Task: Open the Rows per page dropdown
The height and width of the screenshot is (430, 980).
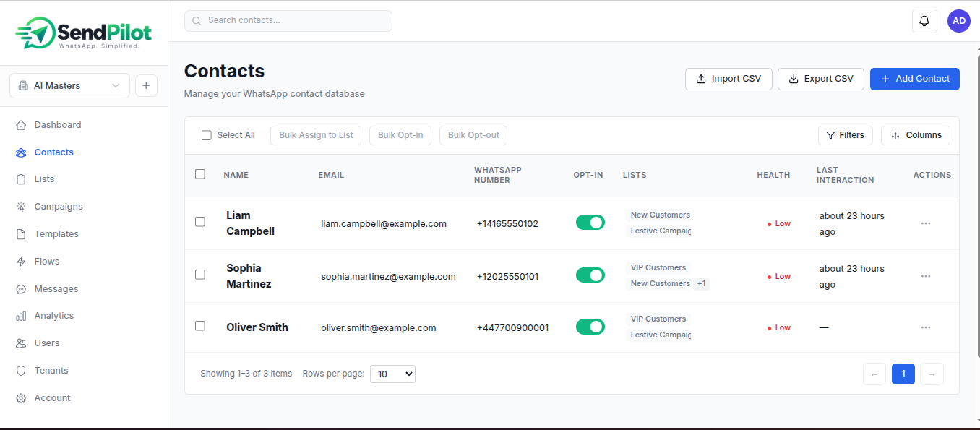Action: point(392,374)
